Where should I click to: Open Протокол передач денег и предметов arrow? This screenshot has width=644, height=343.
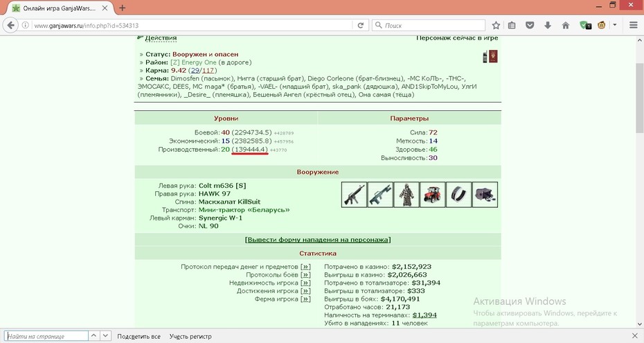[x=305, y=267]
